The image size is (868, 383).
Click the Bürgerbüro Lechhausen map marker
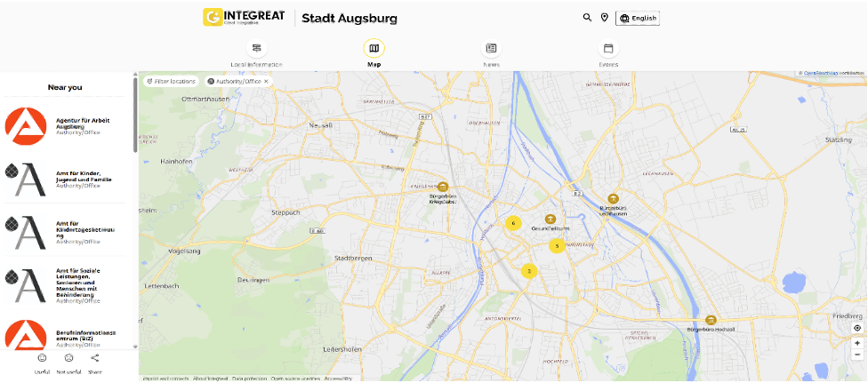[x=612, y=199]
